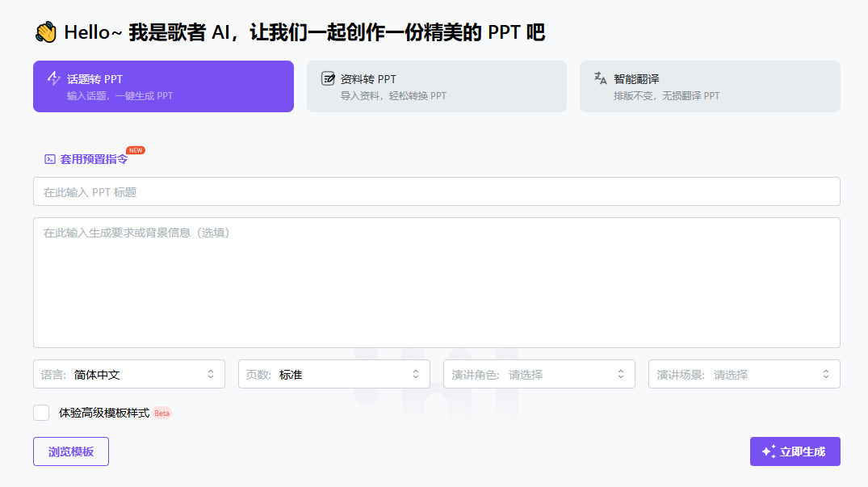
Task: Click the waving hand emoji icon
Action: pos(46,32)
